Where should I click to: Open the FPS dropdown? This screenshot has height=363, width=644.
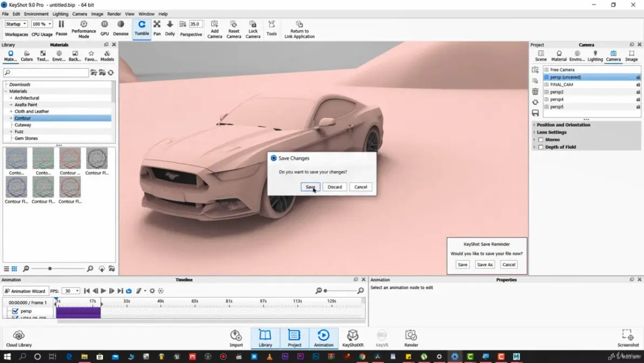point(70,291)
